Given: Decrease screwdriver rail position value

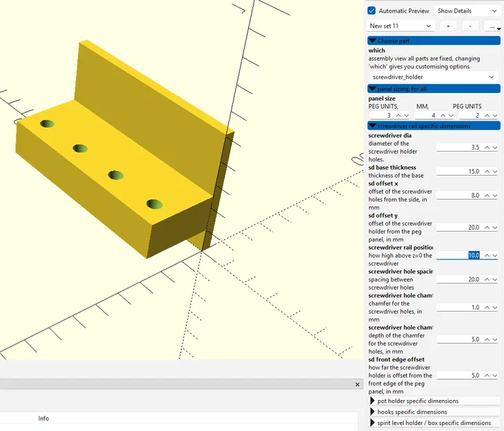Looking at the screenshot, I should coord(494,256).
